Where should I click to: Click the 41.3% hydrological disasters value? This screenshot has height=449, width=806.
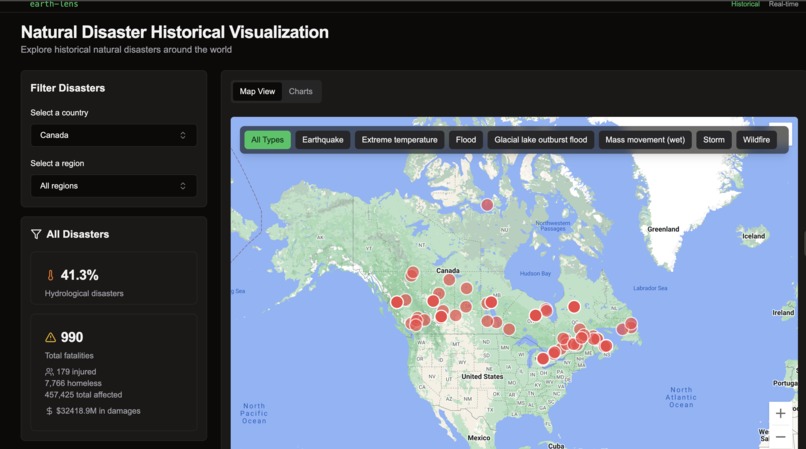[x=80, y=276]
